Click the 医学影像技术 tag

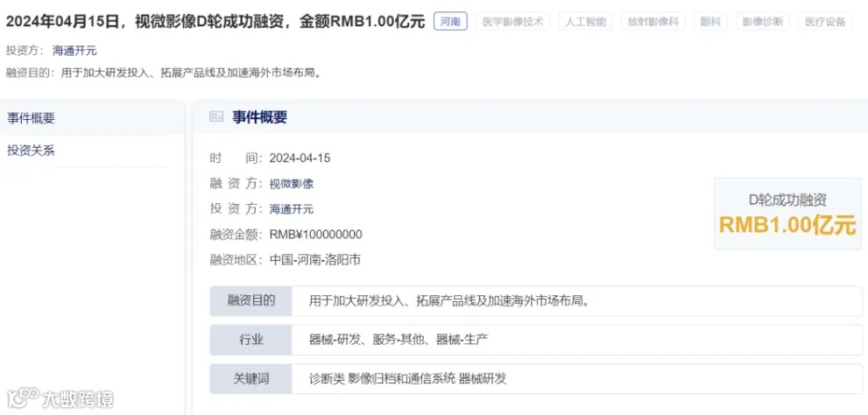[512, 22]
